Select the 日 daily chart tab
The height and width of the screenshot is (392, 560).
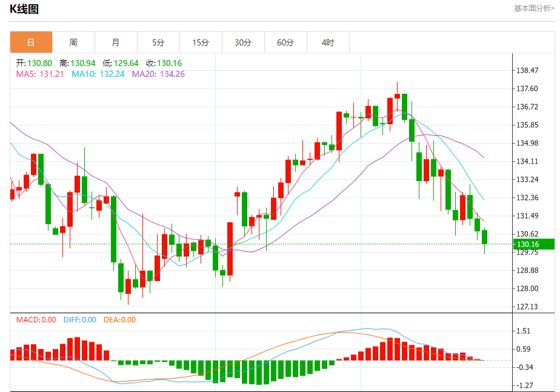coord(31,42)
